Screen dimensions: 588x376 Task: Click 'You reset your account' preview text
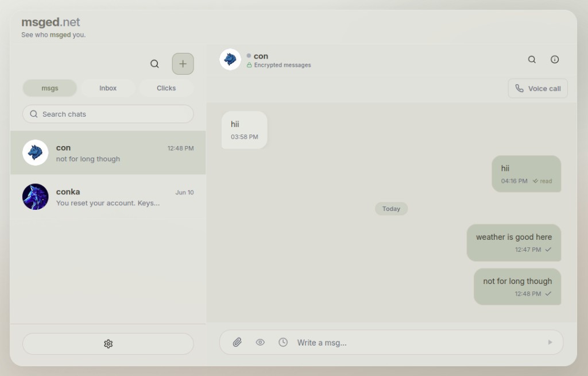point(108,203)
